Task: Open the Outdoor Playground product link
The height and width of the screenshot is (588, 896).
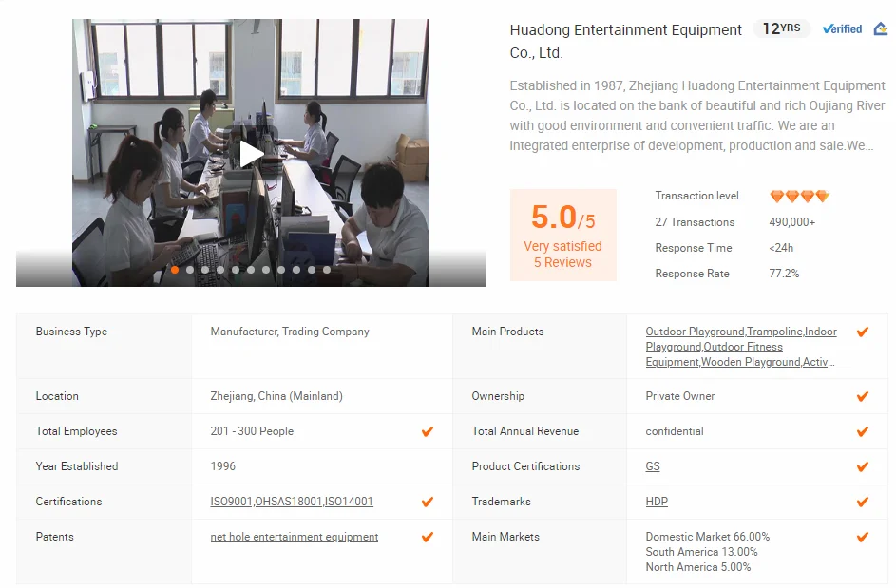Action: 695,332
